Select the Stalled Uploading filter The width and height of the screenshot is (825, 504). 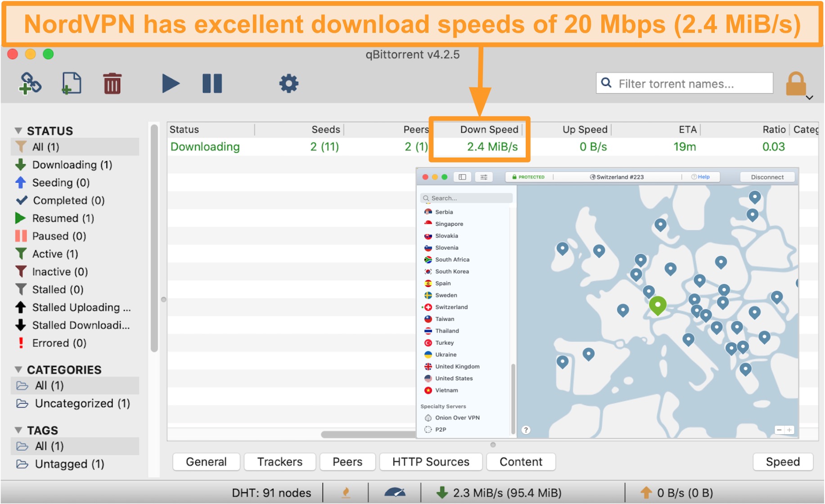(75, 307)
